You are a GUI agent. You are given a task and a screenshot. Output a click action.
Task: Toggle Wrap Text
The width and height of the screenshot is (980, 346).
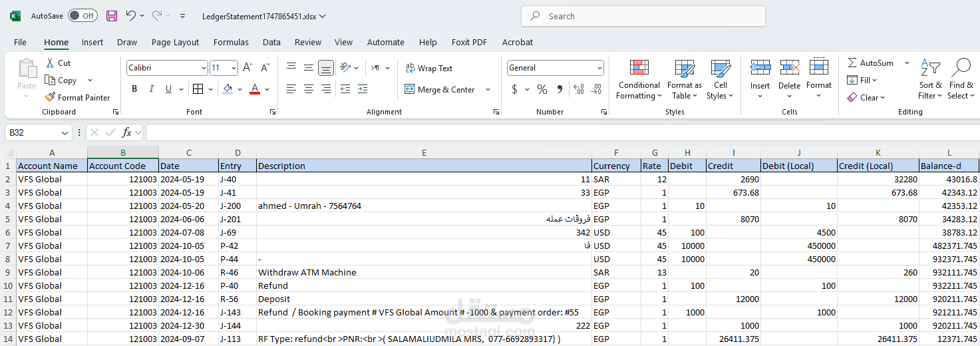(x=428, y=68)
